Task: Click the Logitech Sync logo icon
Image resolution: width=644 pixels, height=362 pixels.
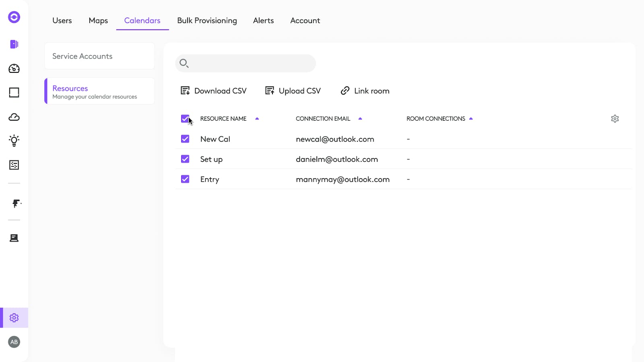Action: tap(14, 17)
